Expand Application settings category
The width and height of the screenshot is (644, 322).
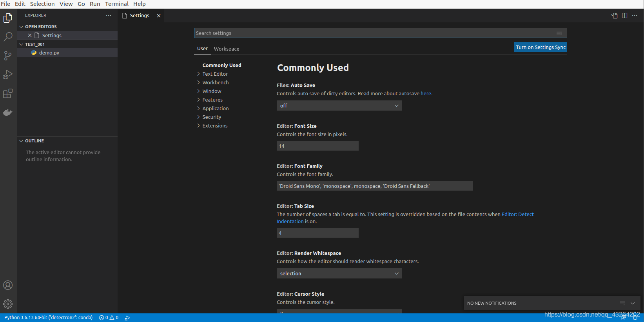198,108
